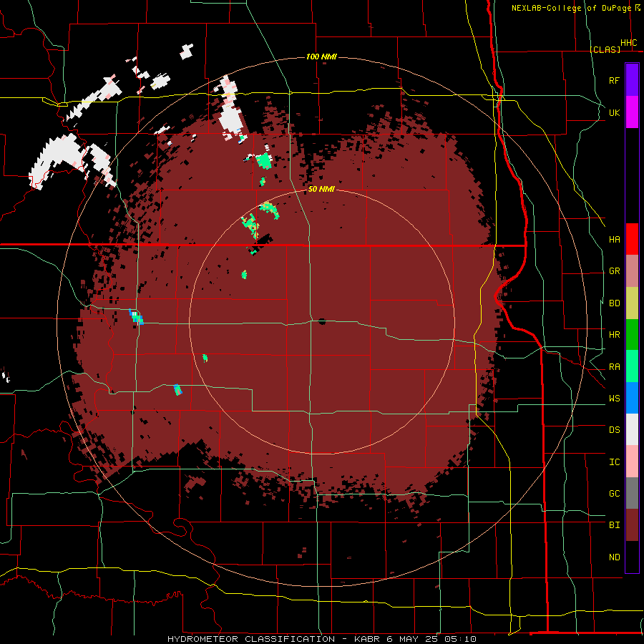
Task: Click the [CLAS] units label
Action: pyautogui.click(x=605, y=49)
